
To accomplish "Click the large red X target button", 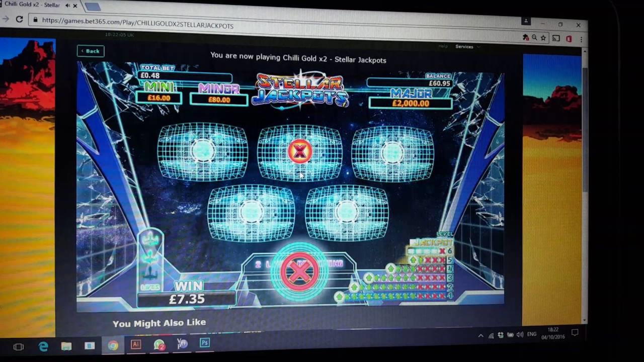I will point(300,271).
